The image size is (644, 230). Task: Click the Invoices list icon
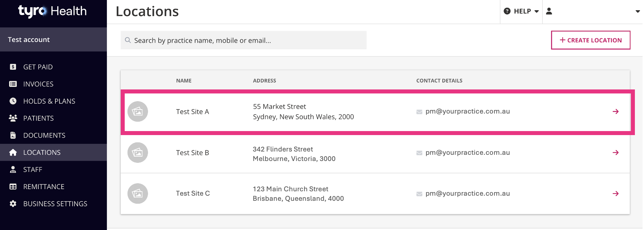tap(13, 84)
